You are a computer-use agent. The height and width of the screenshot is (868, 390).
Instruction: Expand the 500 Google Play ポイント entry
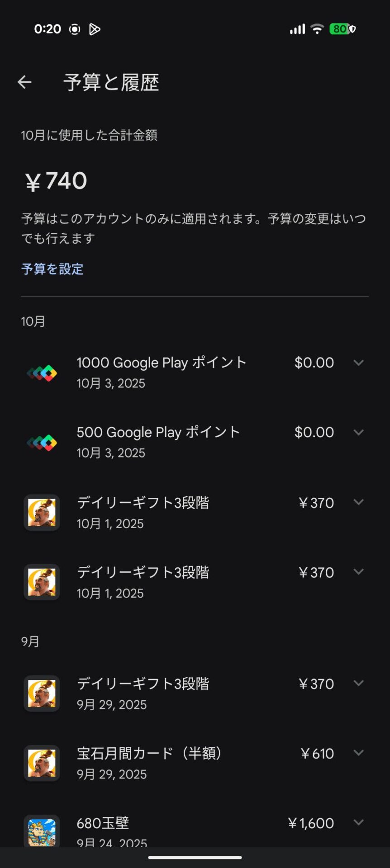click(x=358, y=432)
